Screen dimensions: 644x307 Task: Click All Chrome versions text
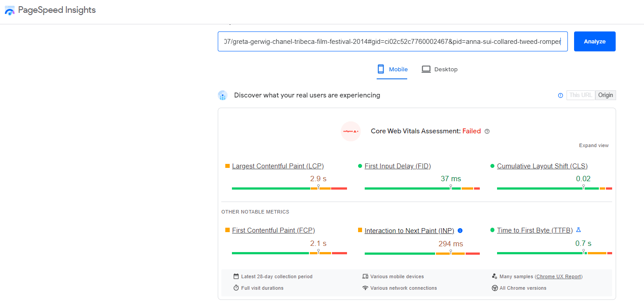click(x=523, y=288)
